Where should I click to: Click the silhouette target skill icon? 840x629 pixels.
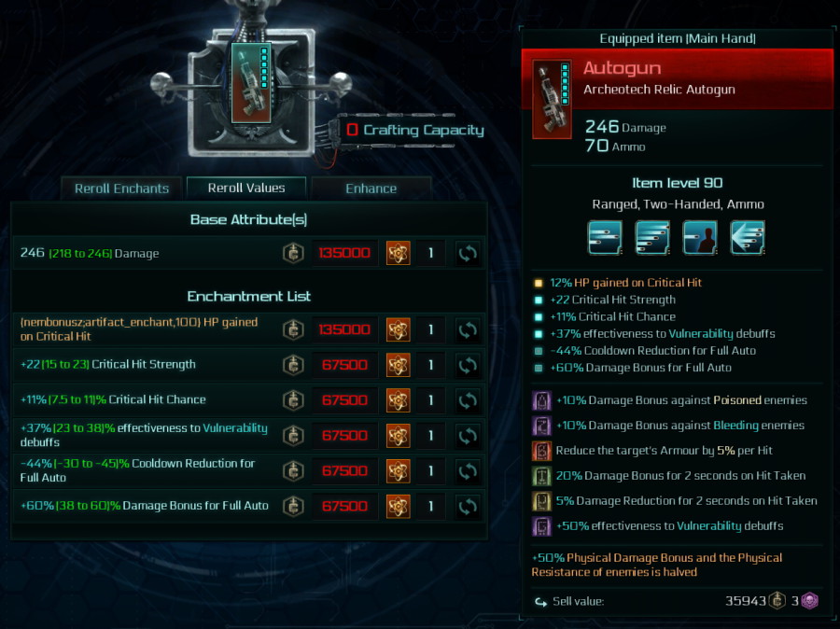pyautogui.click(x=700, y=237)
